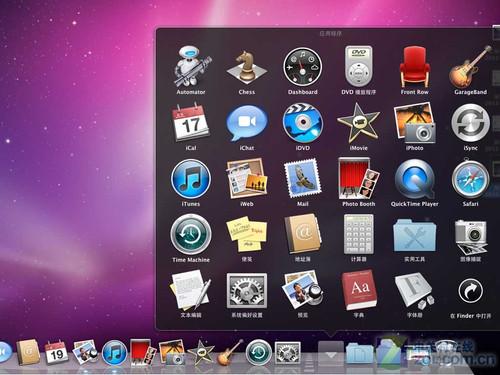Open iCal in the Applications grid

point(191,123)
